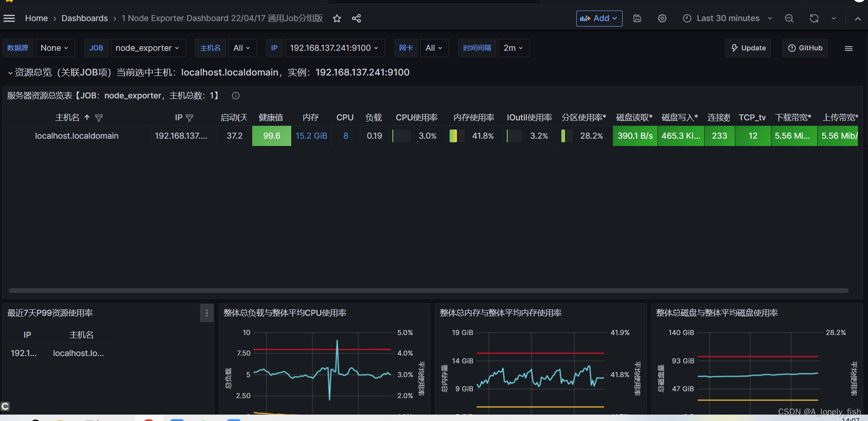Select the green 99.6 health value cell
Image resolution: width=868 pixels, height=421 pixels.
point(271,136)
